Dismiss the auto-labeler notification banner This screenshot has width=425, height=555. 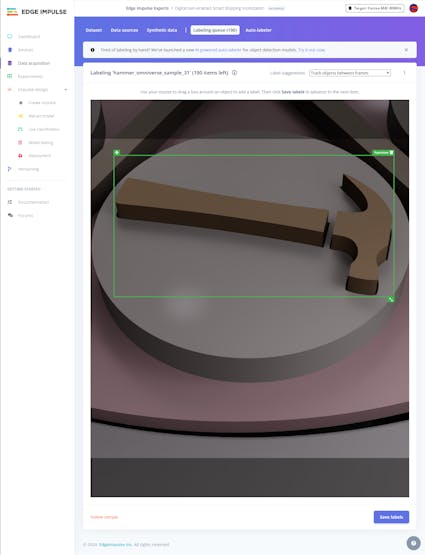coord(406,50)
